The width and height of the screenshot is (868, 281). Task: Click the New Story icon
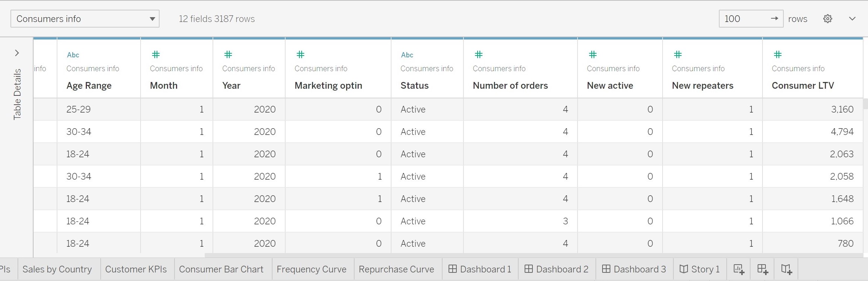786,269
